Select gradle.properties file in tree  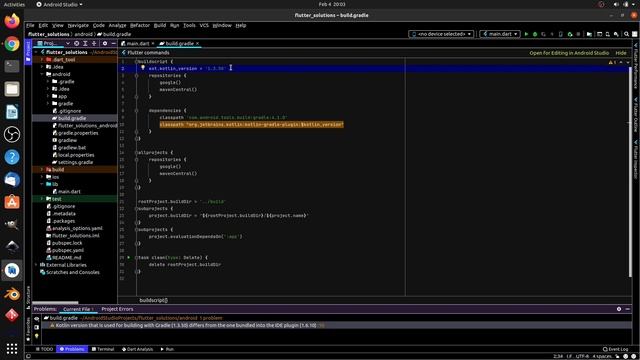point(78,133)
